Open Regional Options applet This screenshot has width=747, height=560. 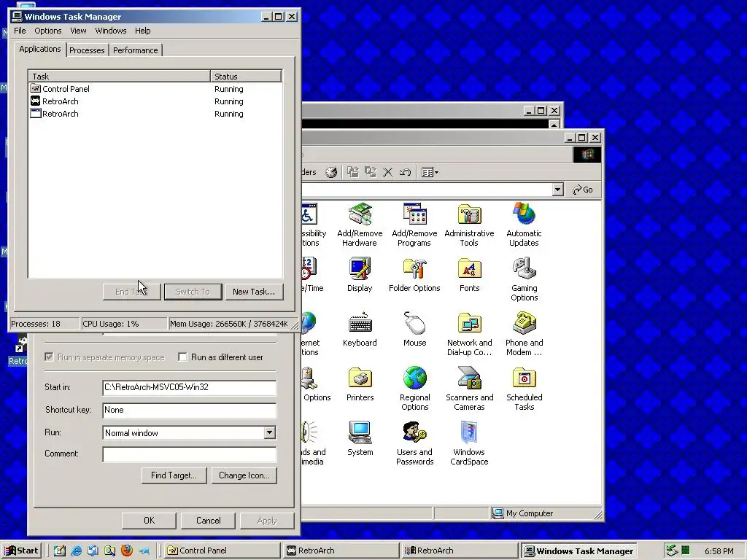click(414, 389)
